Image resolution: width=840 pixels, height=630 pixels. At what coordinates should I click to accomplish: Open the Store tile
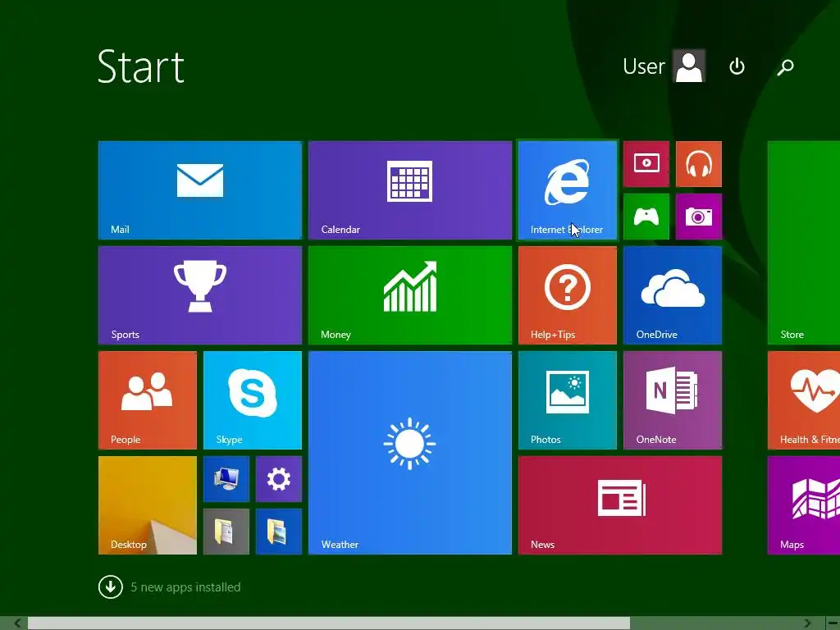[x=804, y=243]
